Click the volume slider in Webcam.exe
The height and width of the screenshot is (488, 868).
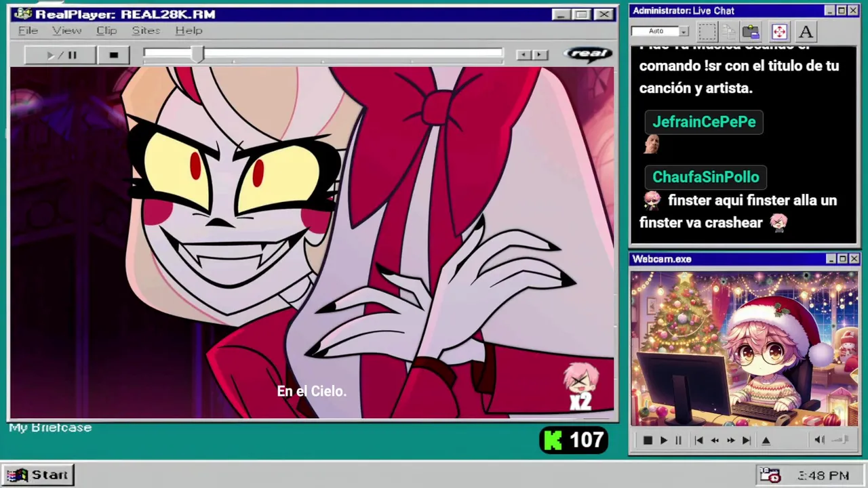coord(841,440)
